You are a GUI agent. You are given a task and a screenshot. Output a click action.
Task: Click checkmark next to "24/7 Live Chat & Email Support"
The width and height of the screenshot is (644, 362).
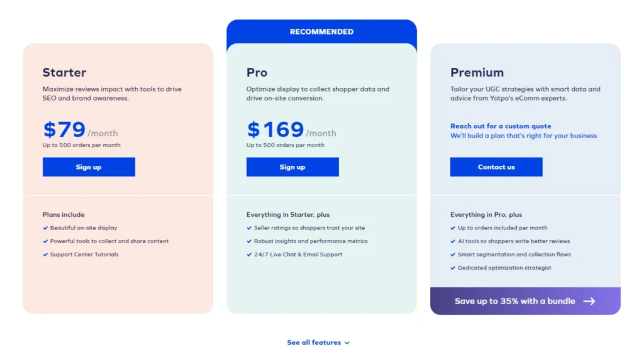coord(250,254)
